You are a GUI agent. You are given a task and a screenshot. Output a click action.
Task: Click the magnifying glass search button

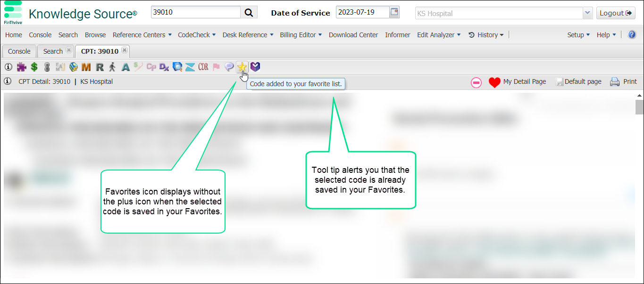[249, 13]
